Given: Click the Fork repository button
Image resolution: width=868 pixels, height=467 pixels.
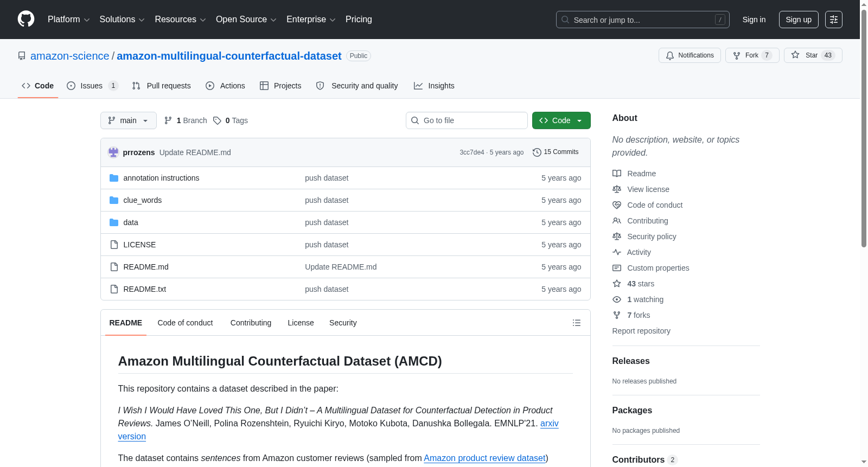Looking at the screenshot, I should tap(752, 55).
